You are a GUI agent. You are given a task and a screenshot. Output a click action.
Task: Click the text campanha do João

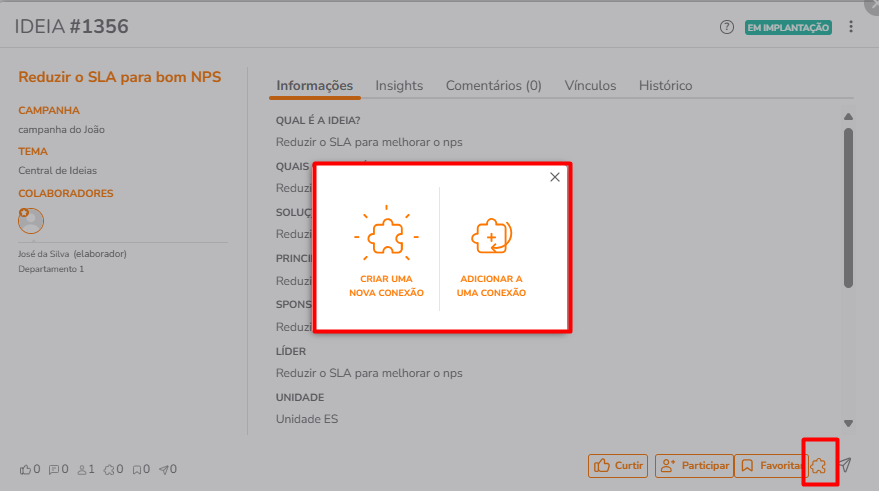62,129
